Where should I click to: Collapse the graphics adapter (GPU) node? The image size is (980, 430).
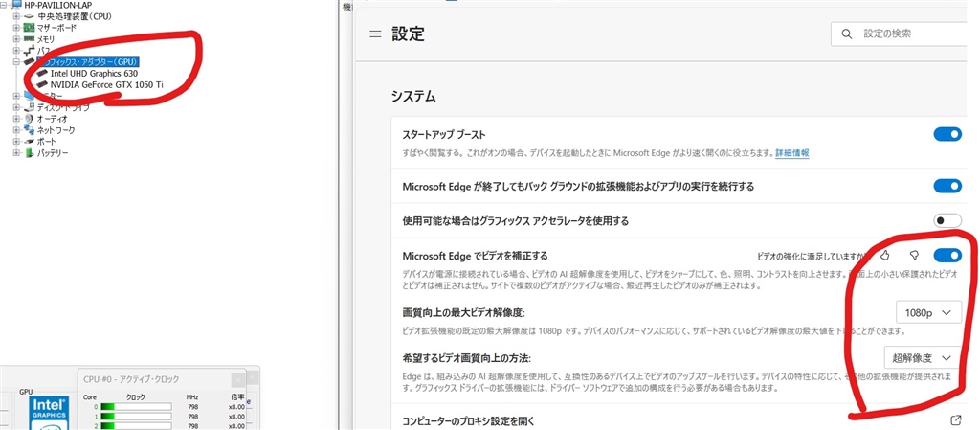click(x=17, y=62)
